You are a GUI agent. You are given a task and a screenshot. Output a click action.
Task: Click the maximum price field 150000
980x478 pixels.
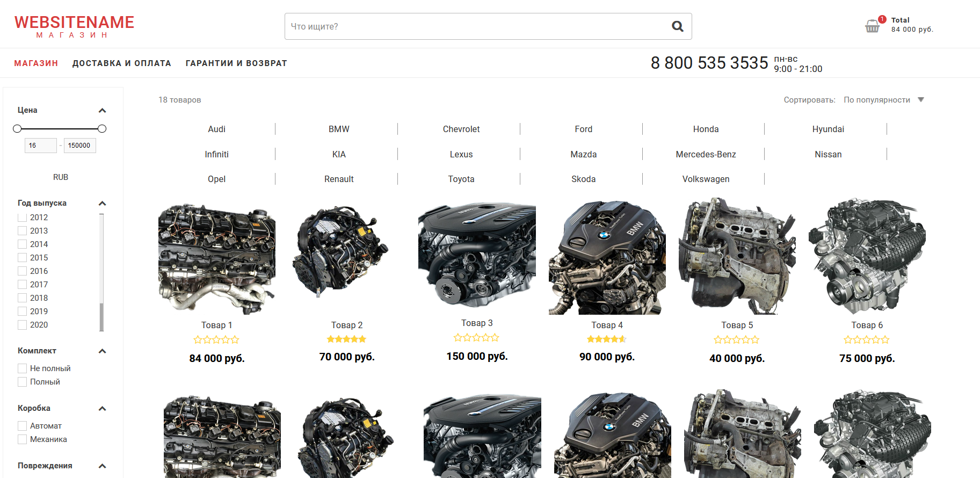pos(80,146)
